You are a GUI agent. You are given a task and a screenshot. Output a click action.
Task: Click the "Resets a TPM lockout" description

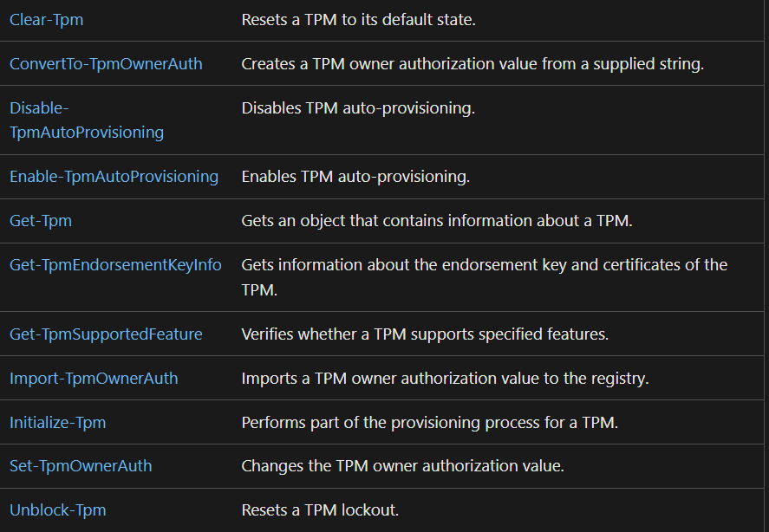pyautogui.click(x=320, y=510)
